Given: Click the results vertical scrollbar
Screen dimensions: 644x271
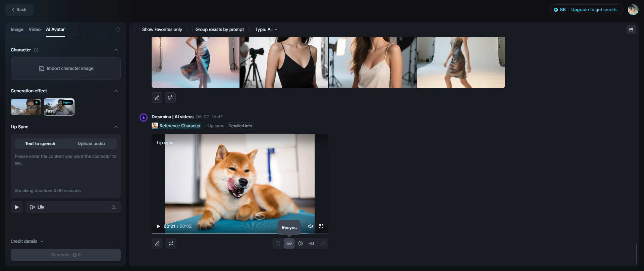Looking at the screenshot, I should [x=637, y=254].
